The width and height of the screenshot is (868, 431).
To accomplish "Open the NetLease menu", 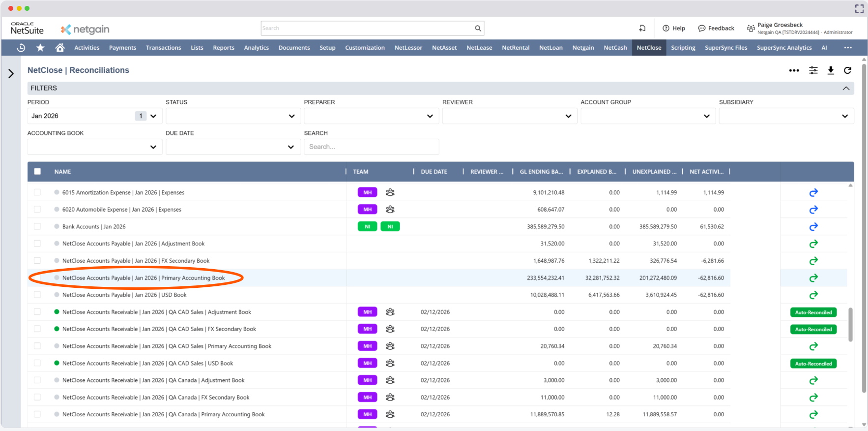I will 479,48.
